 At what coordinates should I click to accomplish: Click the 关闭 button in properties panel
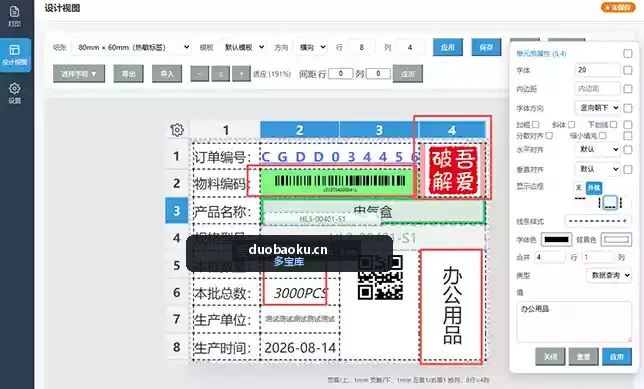pyautogui.click(x=550, y=357)
